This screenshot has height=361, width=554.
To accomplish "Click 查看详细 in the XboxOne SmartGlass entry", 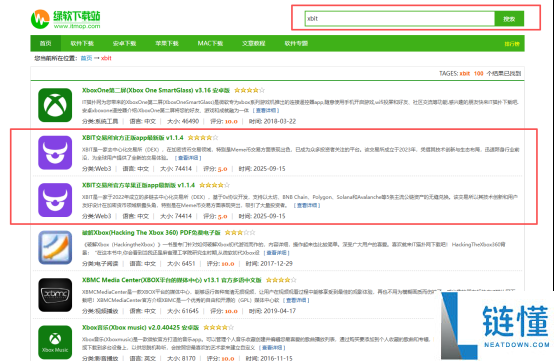I will coord(266,111).
